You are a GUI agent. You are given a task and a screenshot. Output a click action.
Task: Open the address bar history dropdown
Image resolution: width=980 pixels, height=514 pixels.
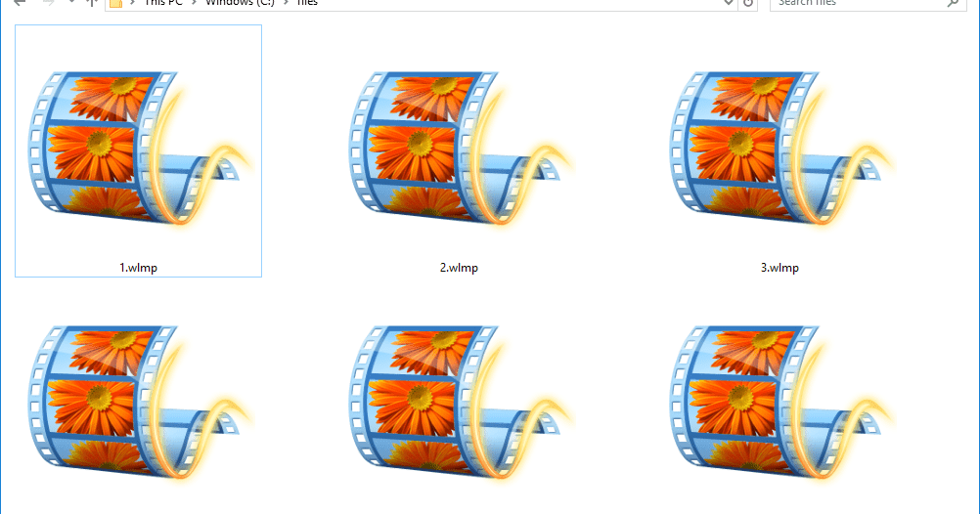(728, 3)
